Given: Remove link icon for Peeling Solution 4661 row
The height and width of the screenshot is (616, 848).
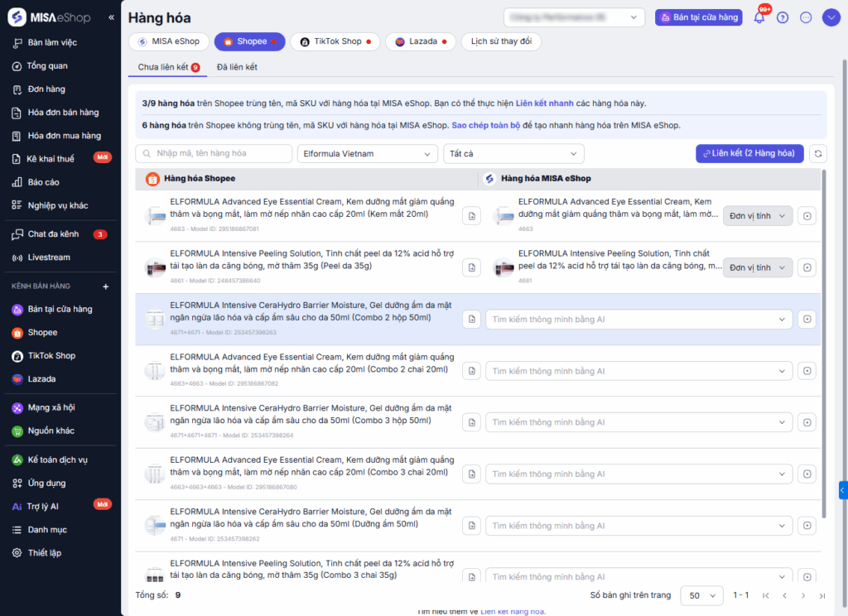Looking at the screenshot, I should click(x=807, y=267).
